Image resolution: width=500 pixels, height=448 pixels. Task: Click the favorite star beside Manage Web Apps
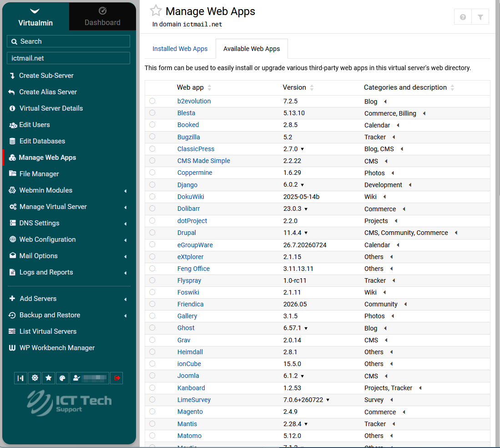[x=156, y=10]
